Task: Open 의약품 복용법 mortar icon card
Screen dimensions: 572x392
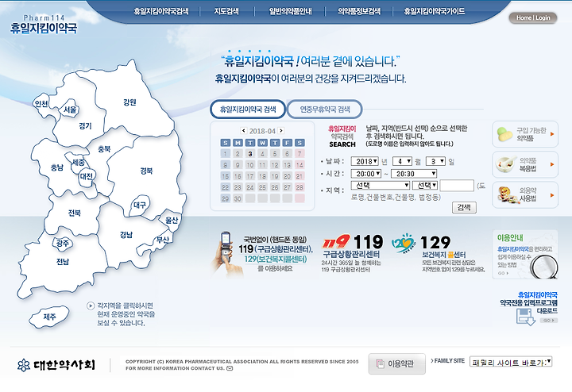Action: click(525, 164)
